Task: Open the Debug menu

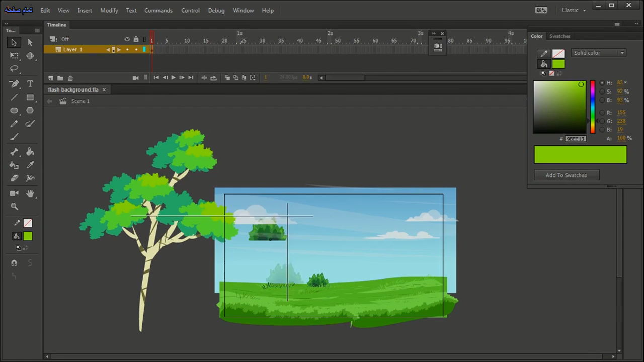Action: point(216,10)
